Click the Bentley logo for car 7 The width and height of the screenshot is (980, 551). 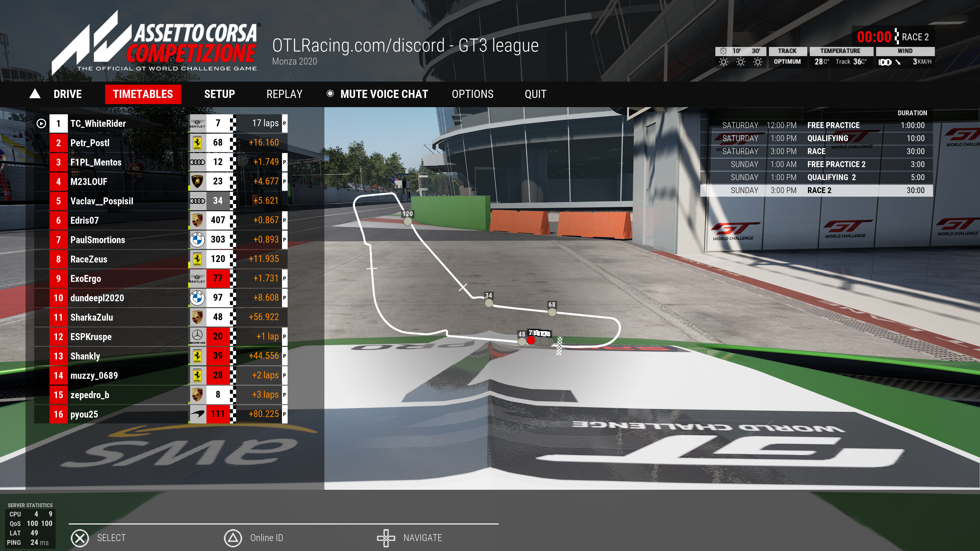pyautogui.click(x=198, y=123)
